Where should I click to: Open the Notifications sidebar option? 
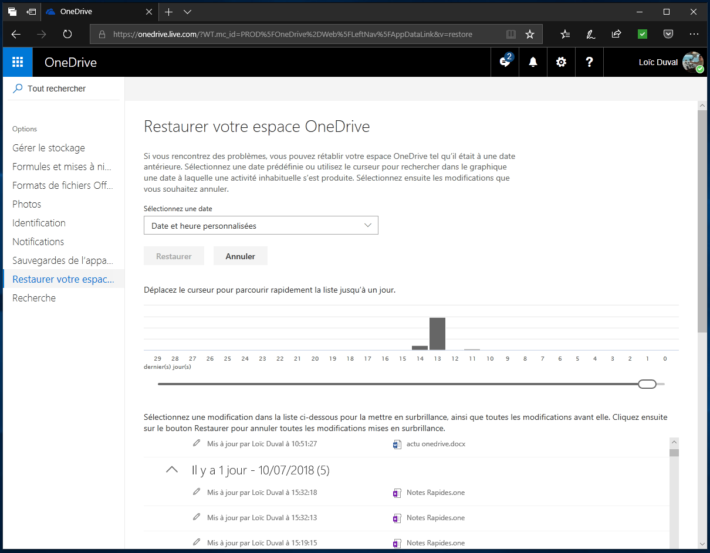click(38, 242)
